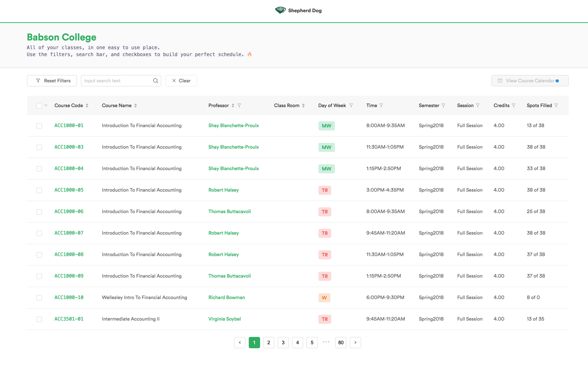Click the Semester filter funnel icon
Image resolution: width=588 pixels, height=365 pixels.
pos(443,105)
